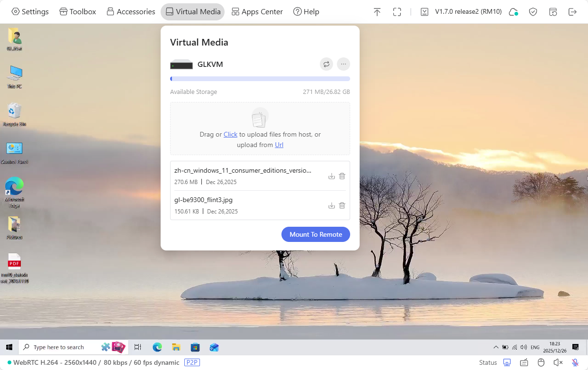Toggle the monitor display status icon

pyautogui.click(x=507, y=362)
